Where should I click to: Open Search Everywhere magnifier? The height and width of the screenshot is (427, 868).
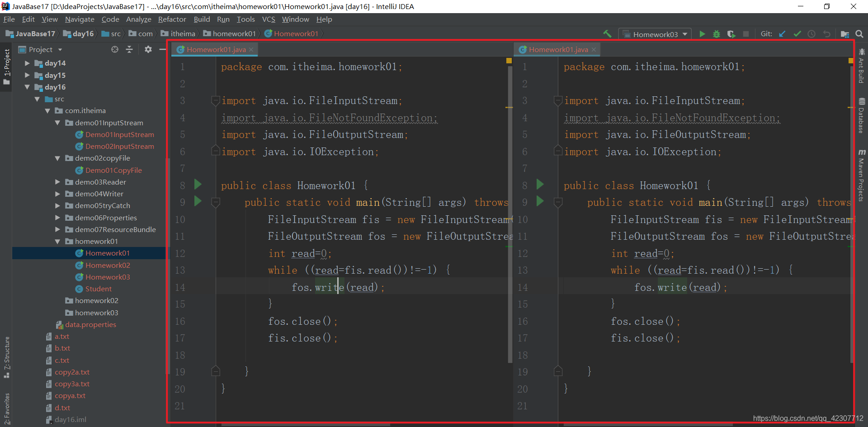859,34
